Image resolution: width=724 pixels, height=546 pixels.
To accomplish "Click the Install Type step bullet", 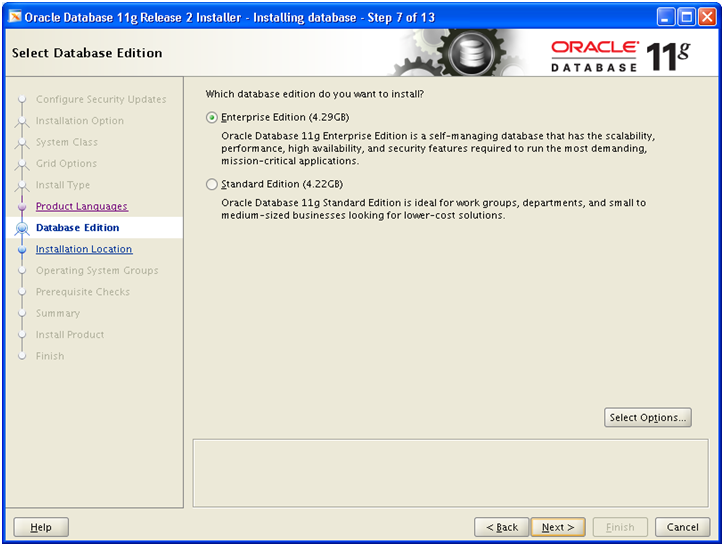I will (22, 185).
